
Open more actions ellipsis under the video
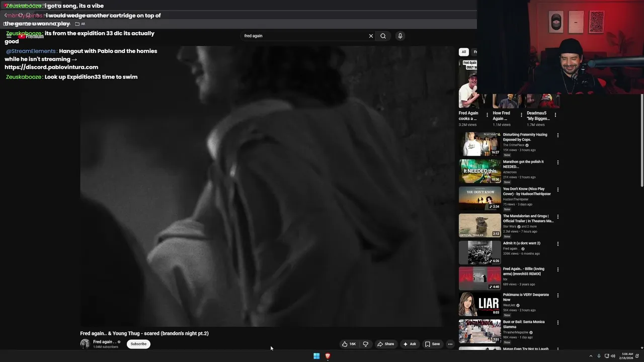tap(450, 344)
